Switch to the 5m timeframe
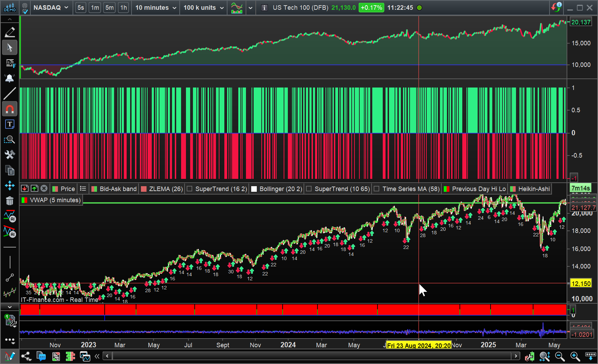Image resolution: width=598 pixels, height=364 pixels. coord(110,8)
